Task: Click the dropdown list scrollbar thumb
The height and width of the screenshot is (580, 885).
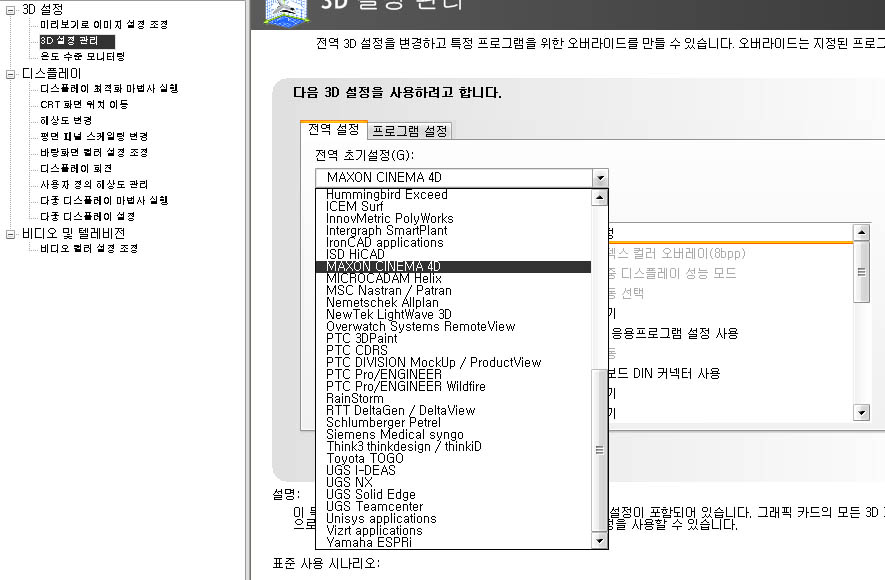Action: pyautogui.click(x=599, y=450)
